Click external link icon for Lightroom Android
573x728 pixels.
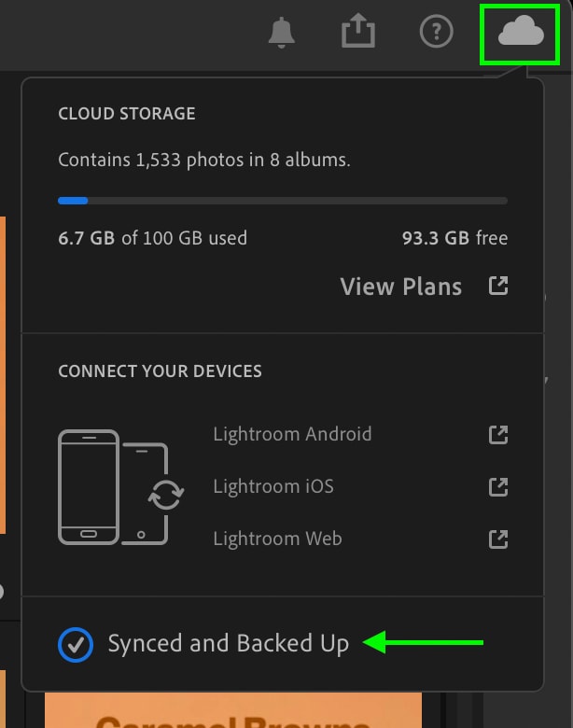tap(498, 435)
